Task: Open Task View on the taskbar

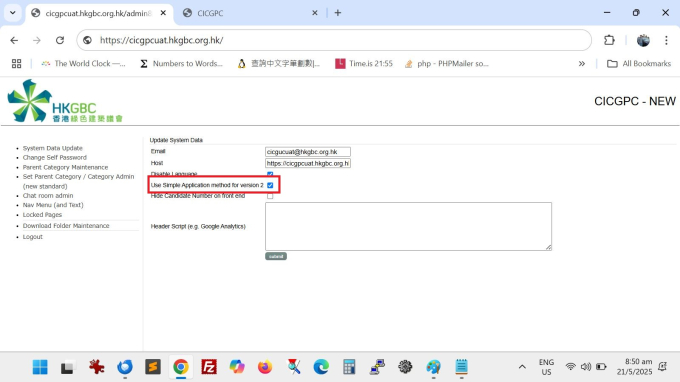Action: (67, 367)
